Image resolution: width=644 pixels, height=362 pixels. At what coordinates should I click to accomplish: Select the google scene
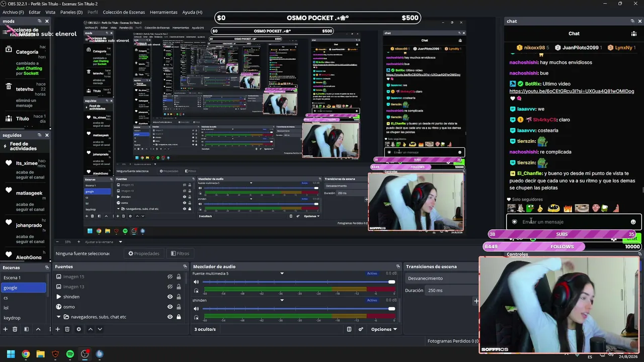click(x=23, y=288)
